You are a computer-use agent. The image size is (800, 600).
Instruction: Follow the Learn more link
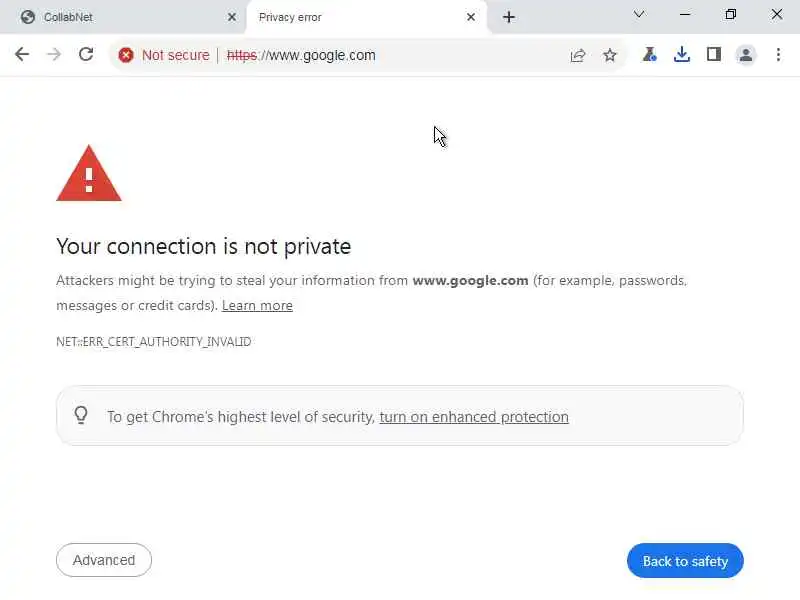[x=257, y=305]
